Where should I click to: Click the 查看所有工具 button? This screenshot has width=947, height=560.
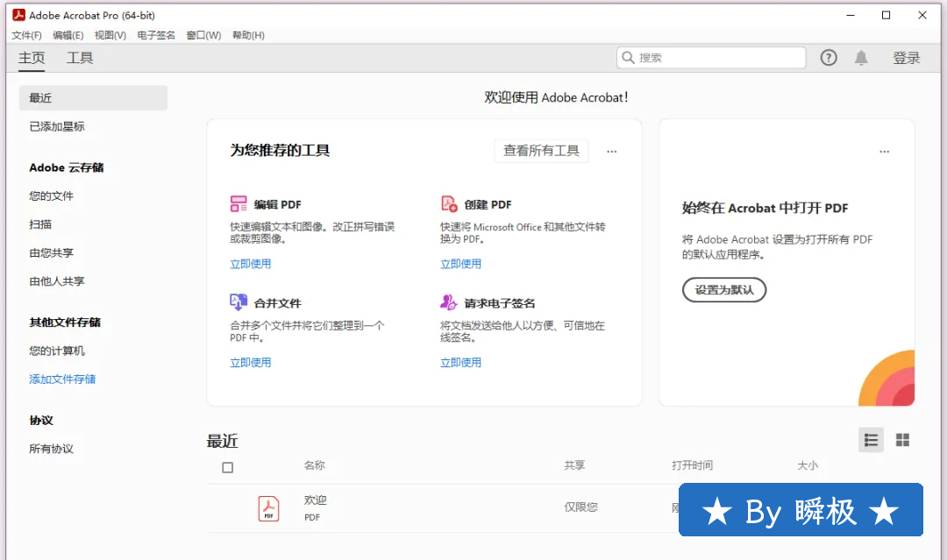tap(541, 151)
